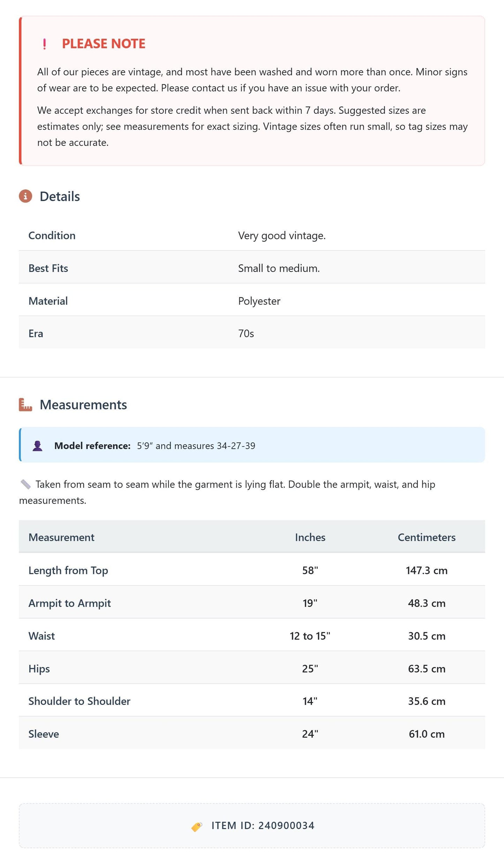Select the Condition row label

click(52, 236)
